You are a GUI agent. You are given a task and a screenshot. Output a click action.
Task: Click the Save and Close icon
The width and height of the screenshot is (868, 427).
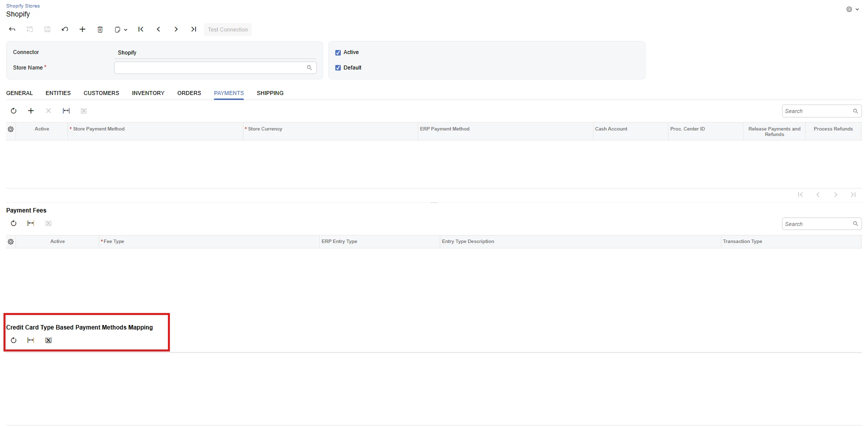coord(30,29)
